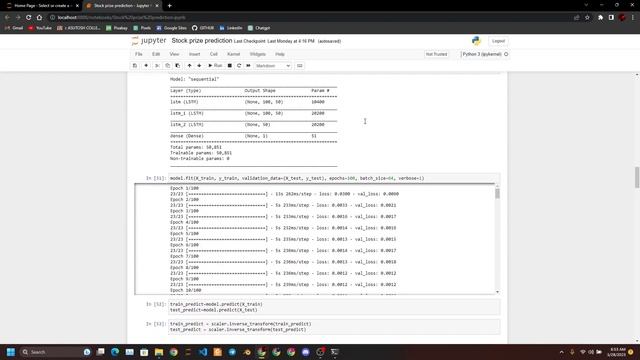Image resolution: width=640 pixels, height=360 pixels.
Task: Toggle the training output scroll area on its left margin
Action: coord(151,239)
